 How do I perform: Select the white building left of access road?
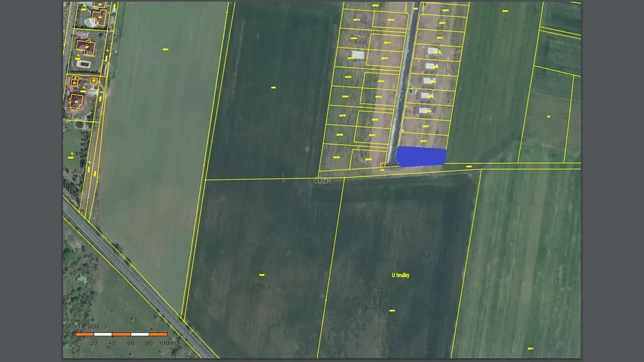tap(357, 55)
